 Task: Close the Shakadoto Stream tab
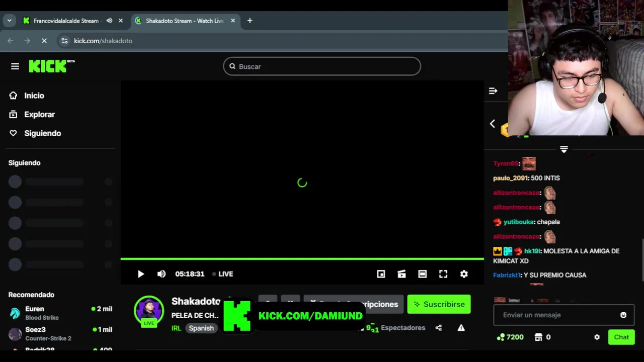click(x=233, y=21)
